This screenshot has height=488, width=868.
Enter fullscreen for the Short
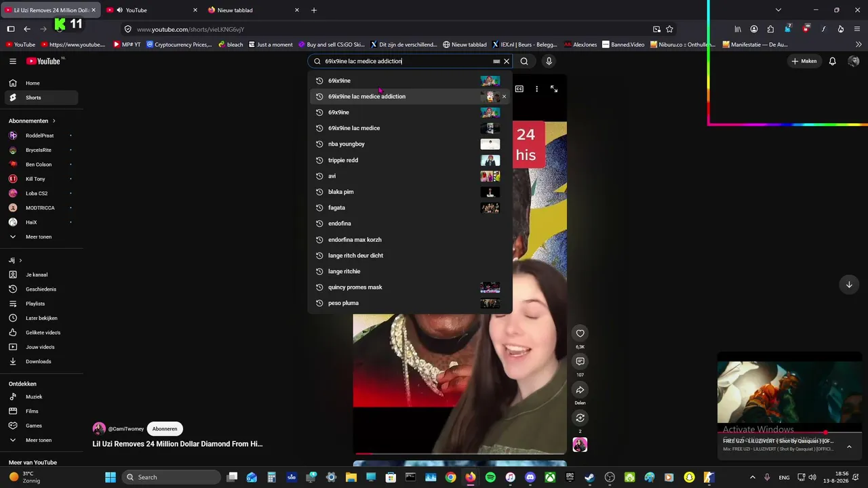[554, 89]
